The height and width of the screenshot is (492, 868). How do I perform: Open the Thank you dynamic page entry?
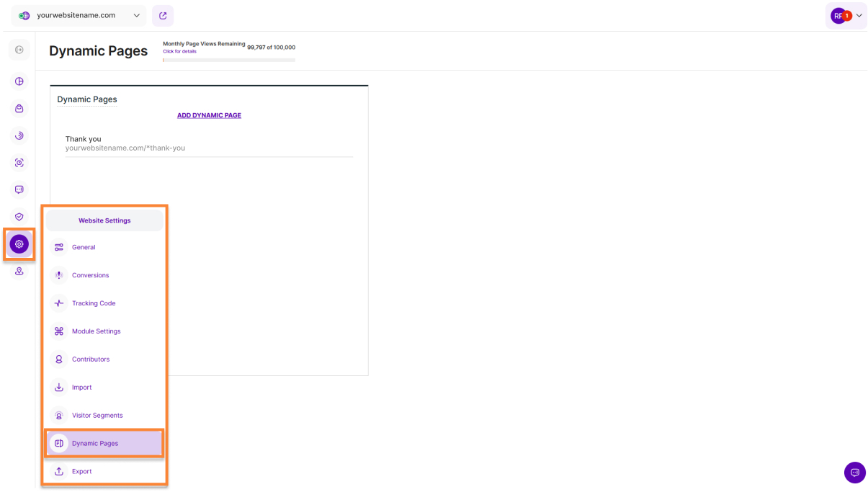(84, 139)
